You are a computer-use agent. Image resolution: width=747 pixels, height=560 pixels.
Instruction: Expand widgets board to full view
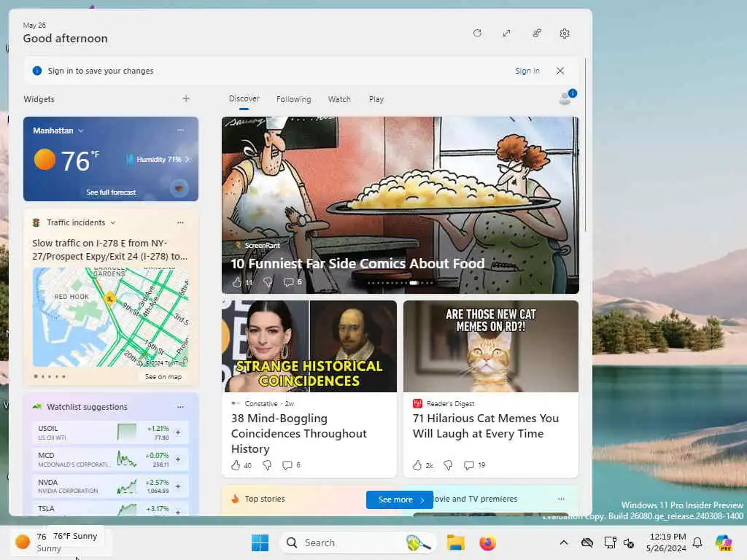(506, 34)
